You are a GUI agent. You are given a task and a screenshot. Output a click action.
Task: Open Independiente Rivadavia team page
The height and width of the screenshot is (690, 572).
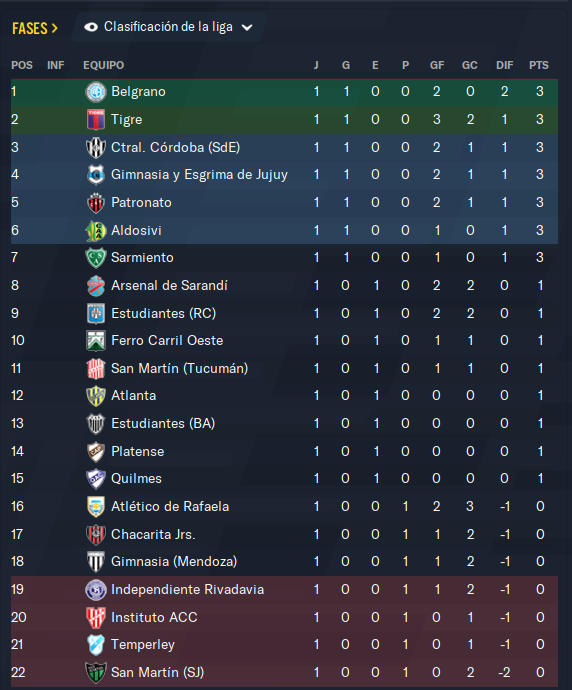(x=187, y=590)
